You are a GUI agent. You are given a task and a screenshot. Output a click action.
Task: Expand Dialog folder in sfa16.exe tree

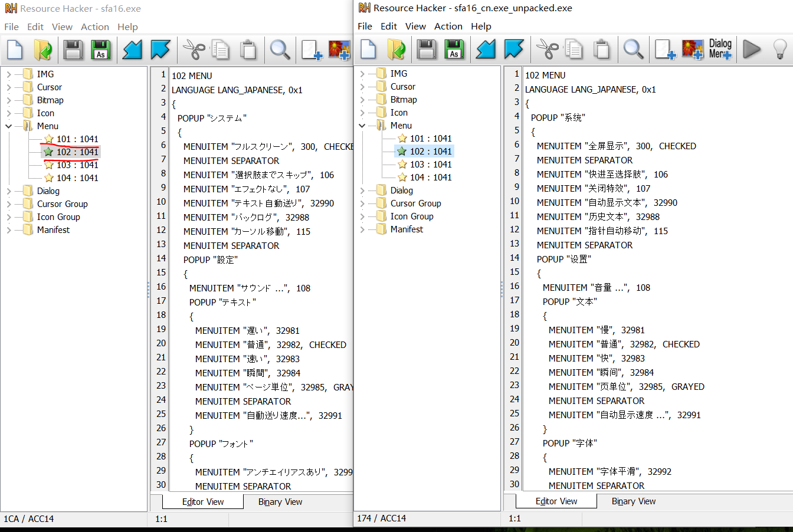tap(9, 191)
